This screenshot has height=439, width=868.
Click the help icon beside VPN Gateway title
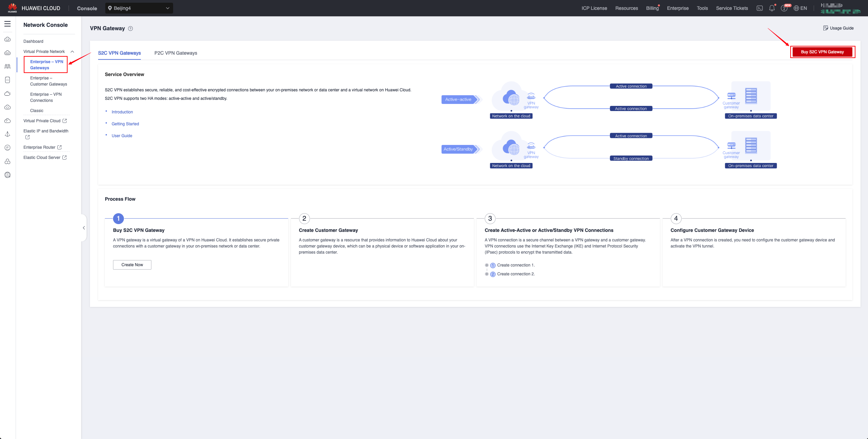coord(130,29)
